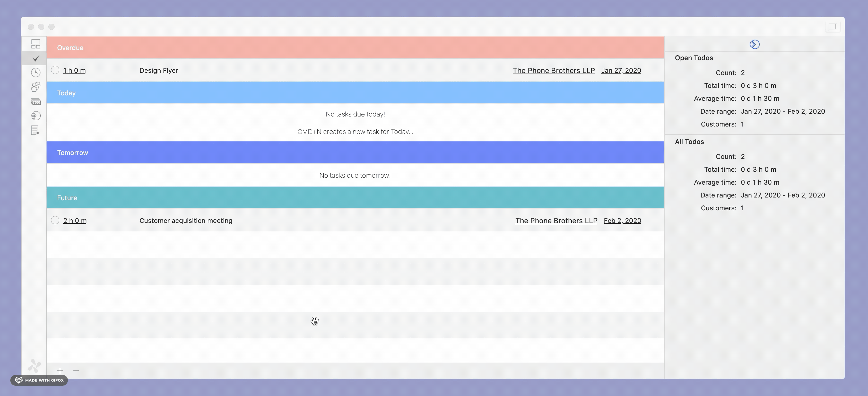
Task: Edit the 2 h 0 m duration
Action: click(x=75, y=221)
